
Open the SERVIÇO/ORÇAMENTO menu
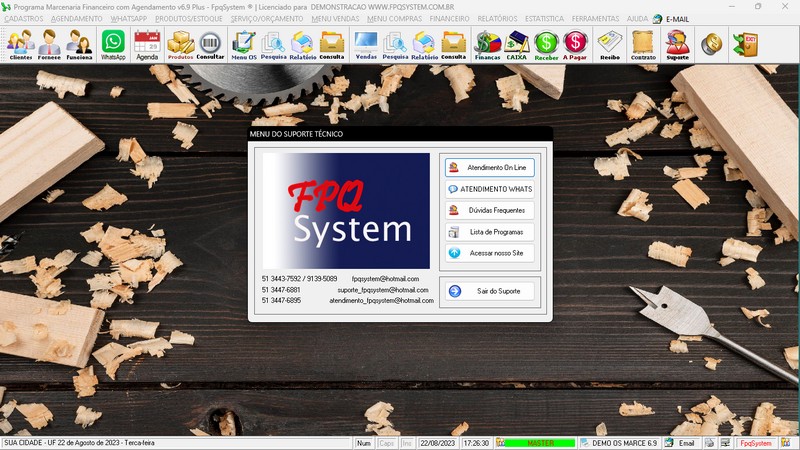click(267, 19)
